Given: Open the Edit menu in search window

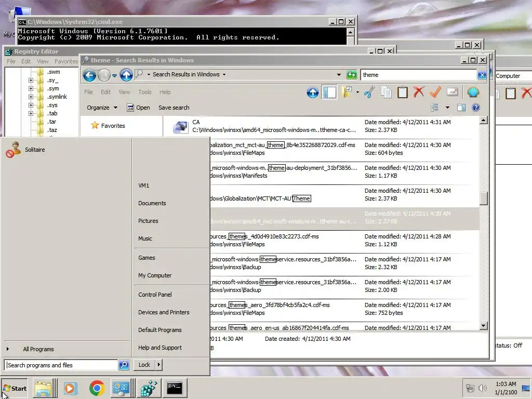Looking at the screenshot, I should click(x=105, y=92).
